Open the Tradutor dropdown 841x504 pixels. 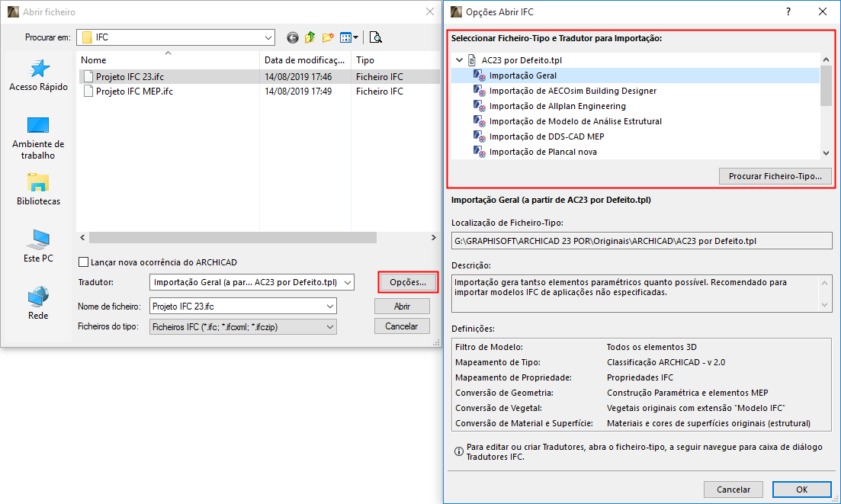tap(348, 282)
